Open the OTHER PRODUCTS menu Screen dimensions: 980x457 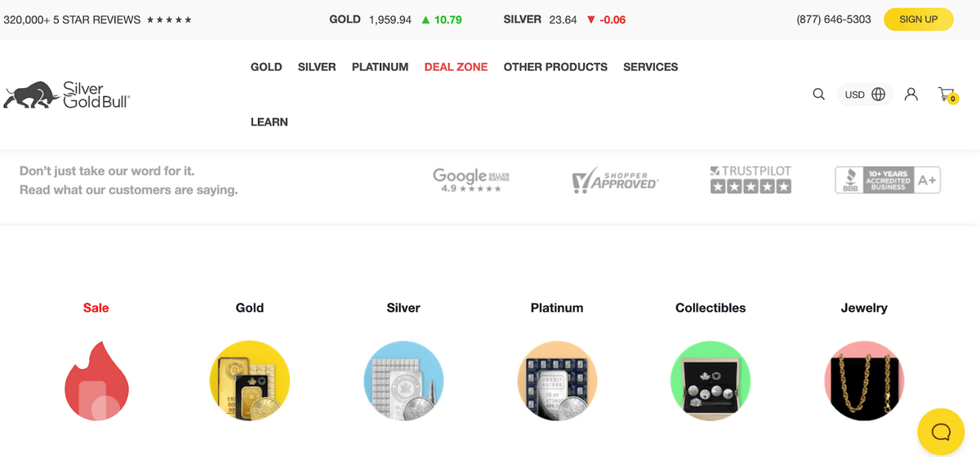(555, 67)
